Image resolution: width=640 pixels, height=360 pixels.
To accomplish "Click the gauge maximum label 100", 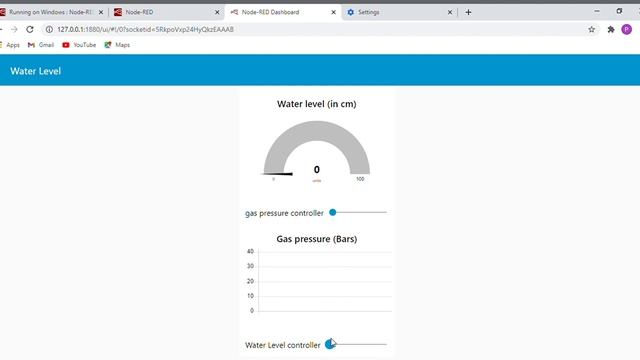I will click(360, 179).
